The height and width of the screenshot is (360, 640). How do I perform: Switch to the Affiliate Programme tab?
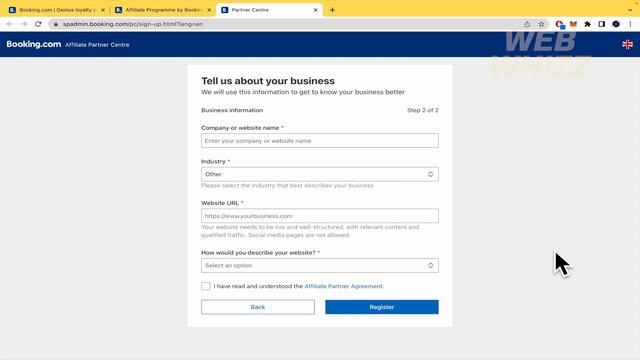click(x=162, y=10)
